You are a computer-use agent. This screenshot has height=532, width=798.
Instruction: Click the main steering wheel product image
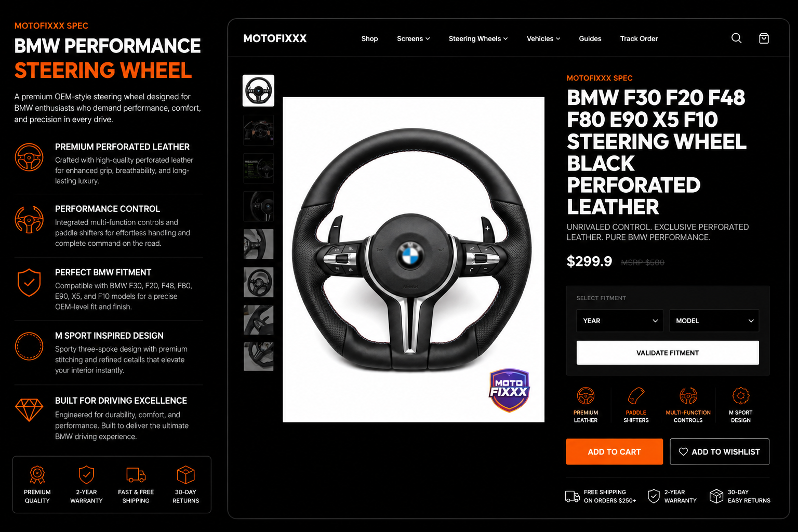coord(414,259)
